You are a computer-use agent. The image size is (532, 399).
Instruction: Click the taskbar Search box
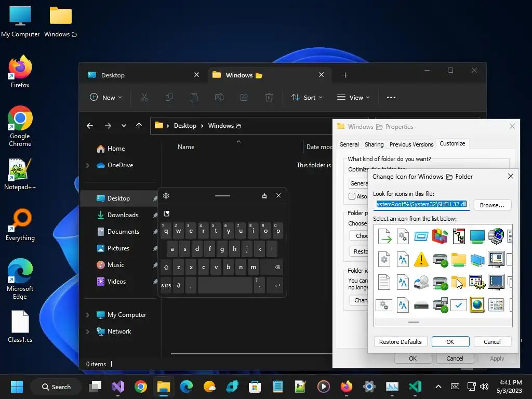[x=56, y=387]
